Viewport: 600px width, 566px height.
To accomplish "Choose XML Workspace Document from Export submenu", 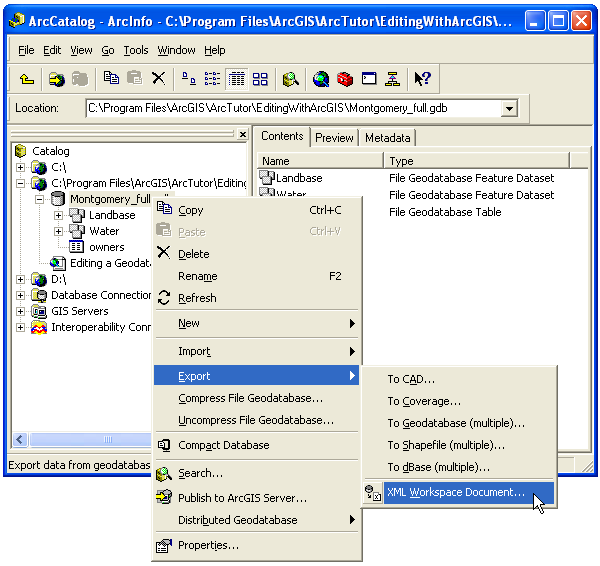I will [x=455, y=492].
